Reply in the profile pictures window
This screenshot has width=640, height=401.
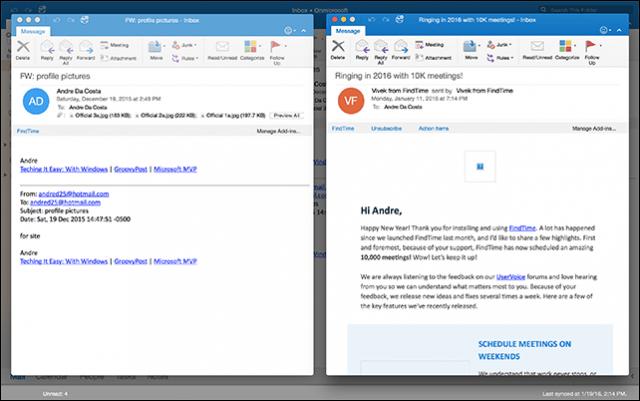[47, 51]
